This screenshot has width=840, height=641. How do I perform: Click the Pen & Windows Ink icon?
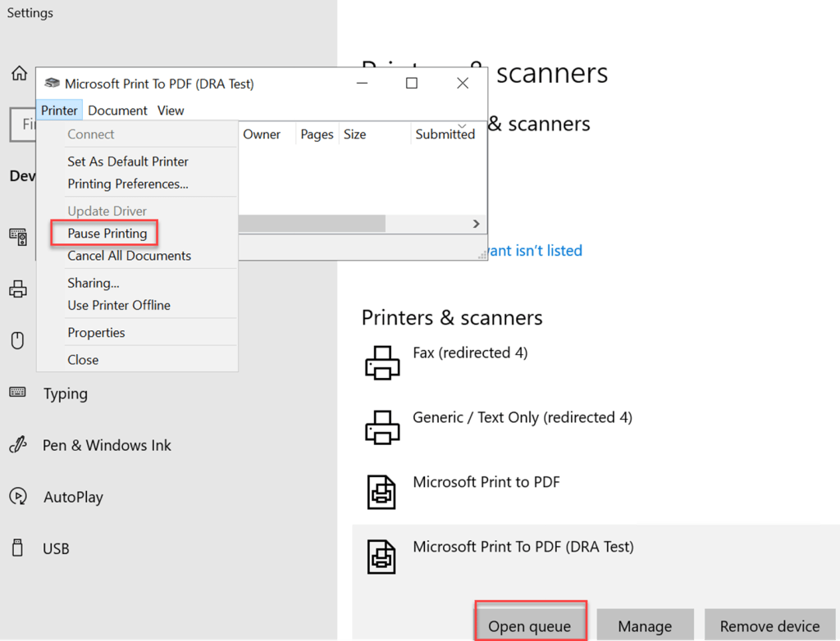[x=18, y=445]
